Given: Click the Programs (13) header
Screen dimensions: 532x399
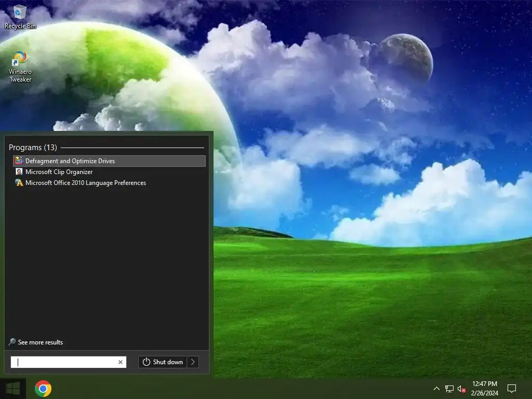Looking at the screenshot, I should [x=33, y=147].
